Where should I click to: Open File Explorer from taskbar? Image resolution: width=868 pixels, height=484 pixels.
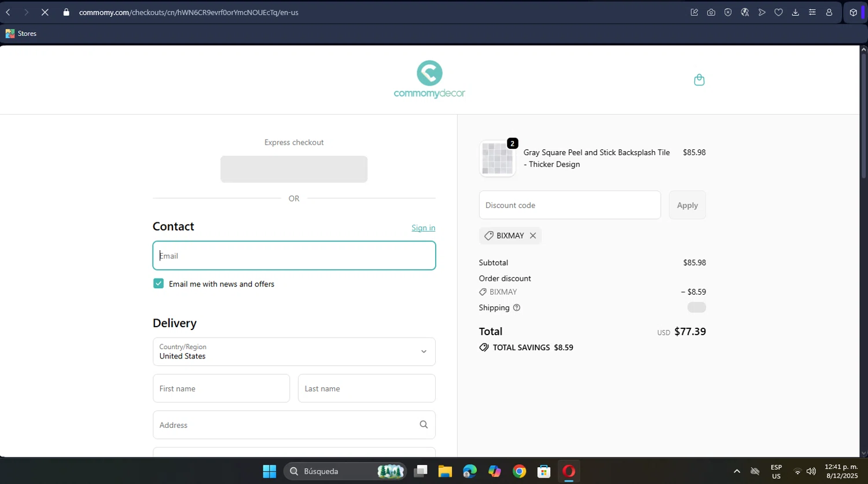(445, 471)
